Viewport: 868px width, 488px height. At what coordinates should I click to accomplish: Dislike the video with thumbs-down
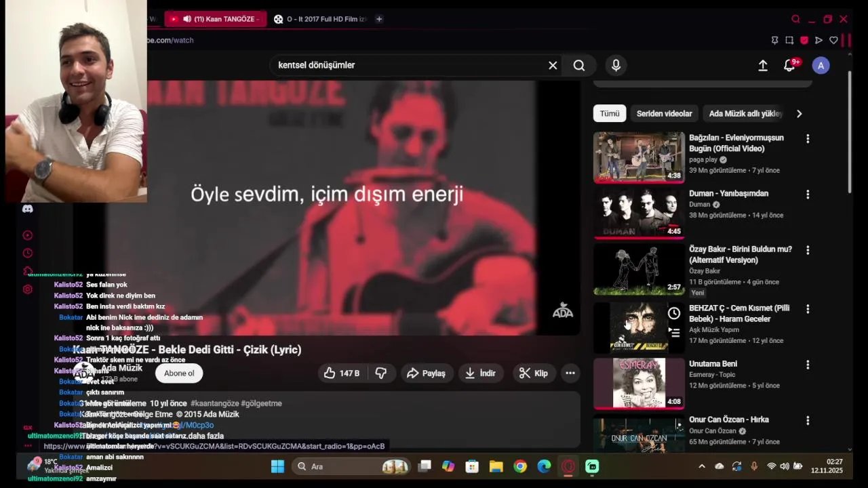pyautogui.click(x=381, y=373)
